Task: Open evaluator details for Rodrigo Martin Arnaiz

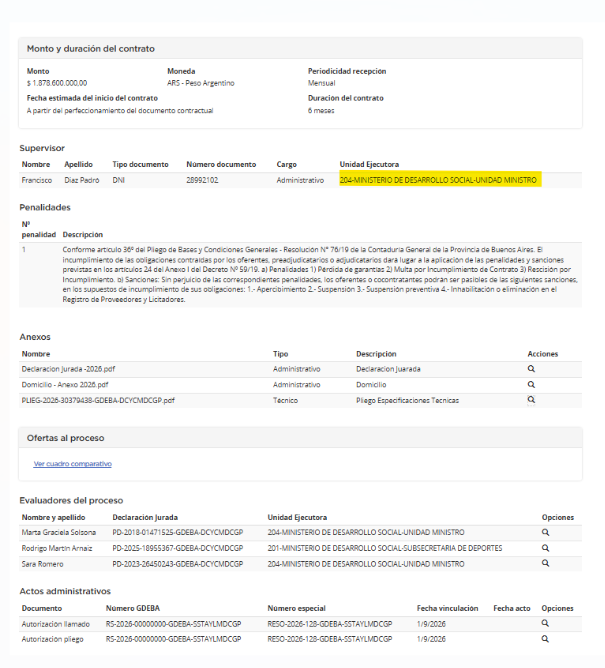Action: point(545,548)
